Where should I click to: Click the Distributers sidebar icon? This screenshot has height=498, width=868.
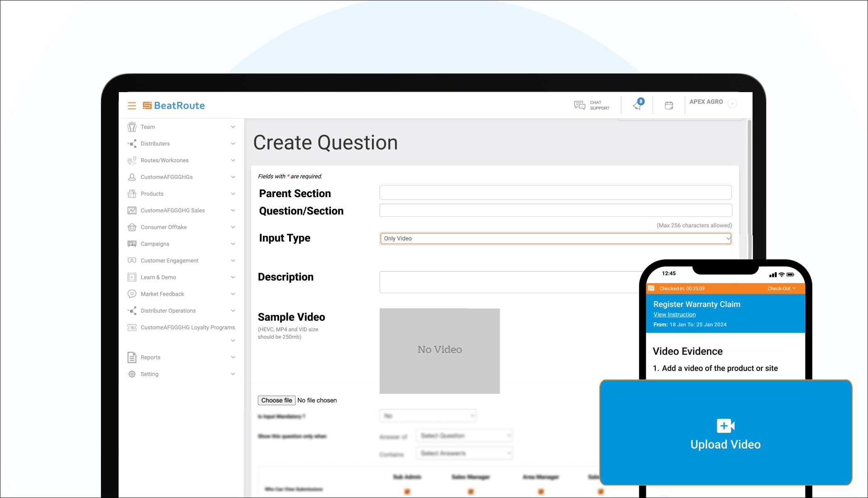click(x=132, y=144)
